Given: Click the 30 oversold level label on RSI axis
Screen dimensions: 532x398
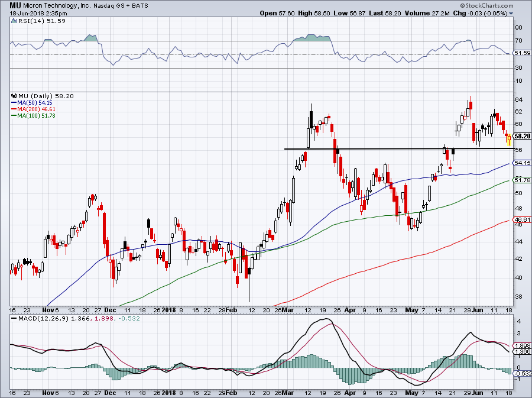Looking at the screenshot, I should (519, 68).
